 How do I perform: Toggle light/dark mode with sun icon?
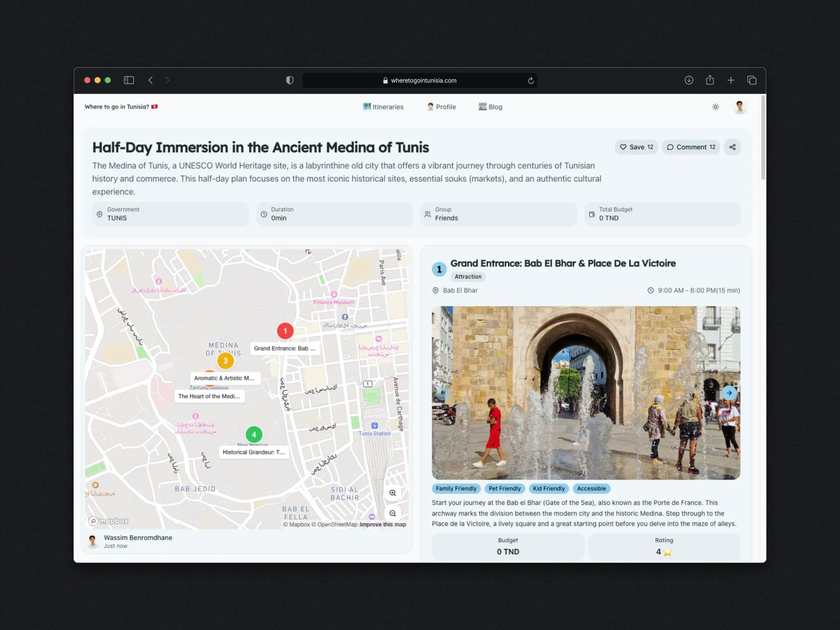point(716,107)
